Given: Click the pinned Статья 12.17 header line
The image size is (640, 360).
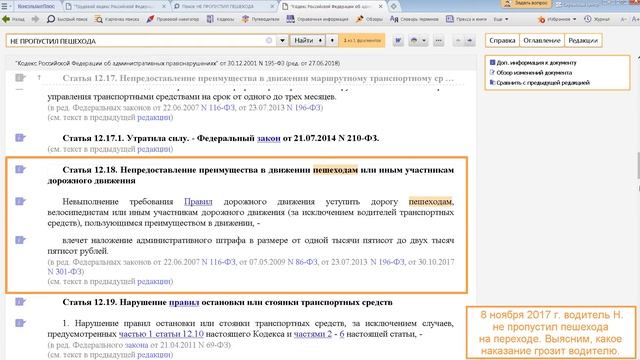Looking at the screenshot, I should [x=258, y=78].
